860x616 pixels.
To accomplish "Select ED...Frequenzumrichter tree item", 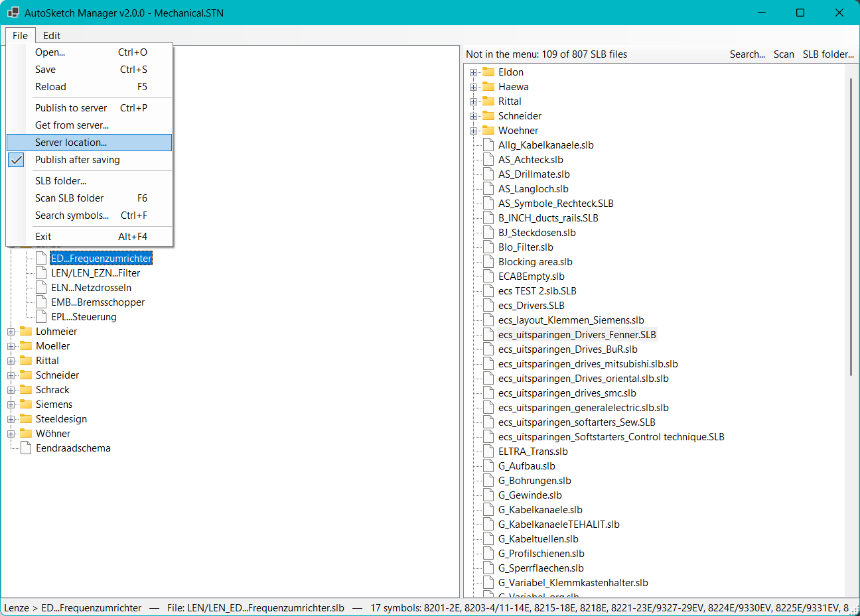I will tap(102, 259).
